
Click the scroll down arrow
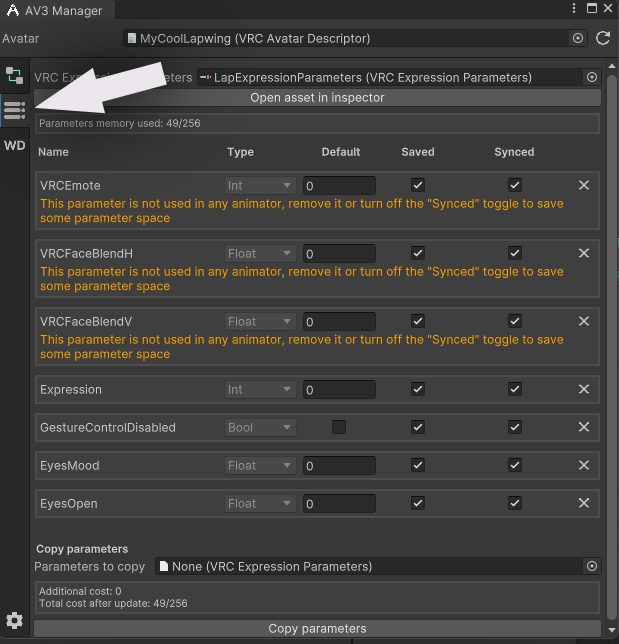point(612,630)
